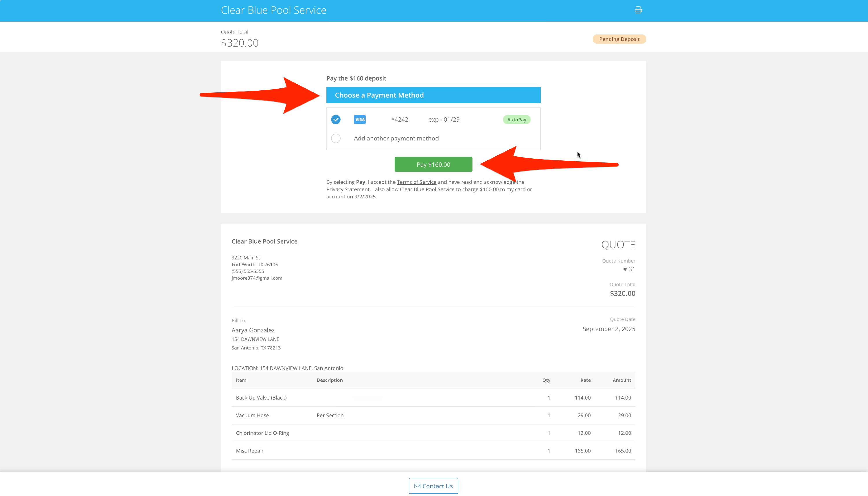Click the Aarya Gonzalez bill-to name
The height and width of the screenshot is (496, 868).
coord(253,330)
